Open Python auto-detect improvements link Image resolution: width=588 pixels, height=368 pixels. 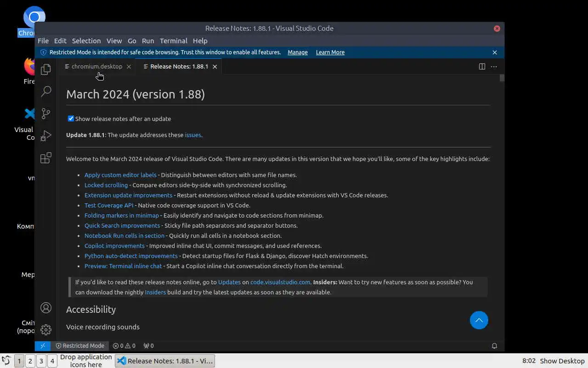coord(131,256)
